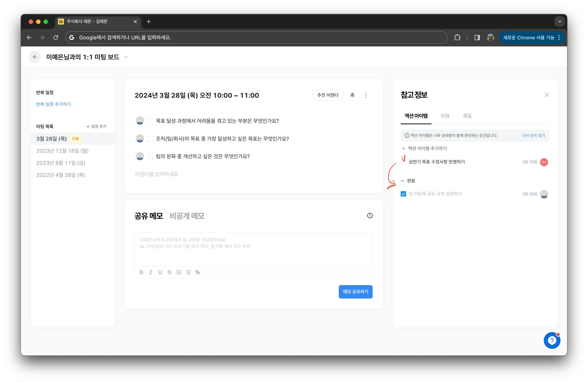The height and width of the screenshot is (383, 588).
Task: Click the 추천 어젠다 button
Action: point(328,95)
